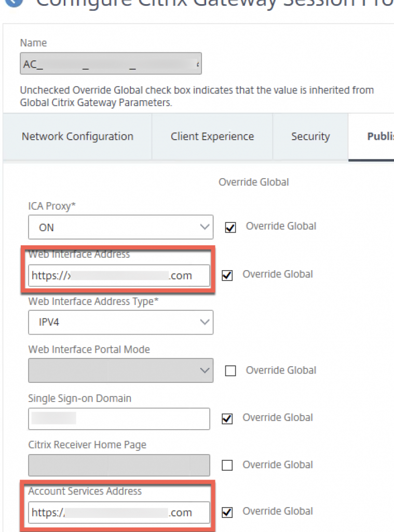Viewport: 394px width, 532px height.
Task: Switch to the Published Applications tab
Action: point(378,136)
